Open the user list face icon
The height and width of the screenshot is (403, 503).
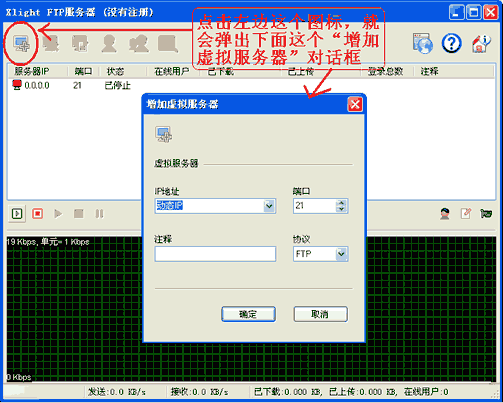(x=445, y=213)
